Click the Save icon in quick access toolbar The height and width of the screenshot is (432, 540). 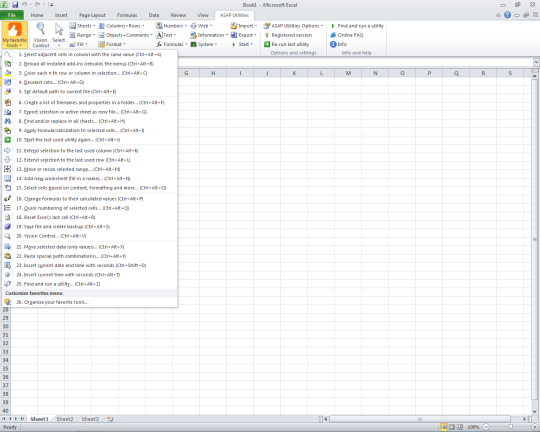coord(15,5)
